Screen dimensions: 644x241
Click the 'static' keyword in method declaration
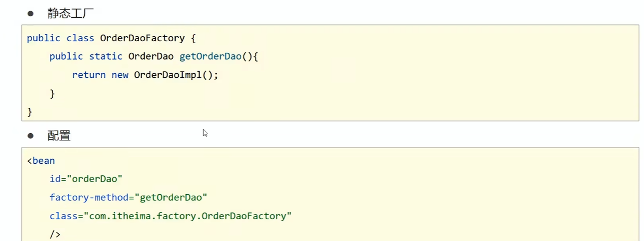(106, 56)
